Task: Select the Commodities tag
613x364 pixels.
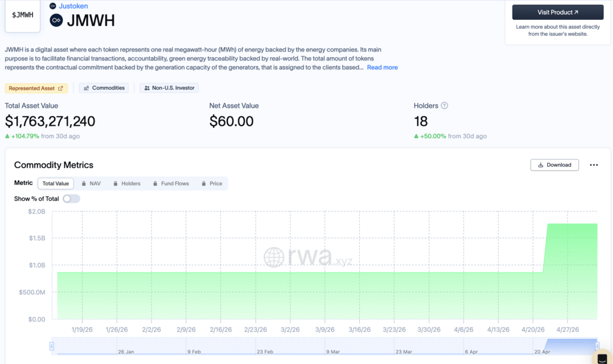Action: 104,88
